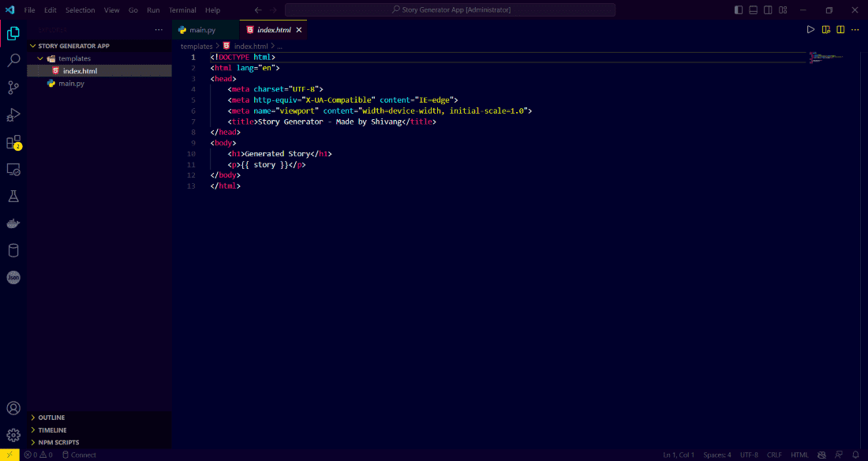Open preview to the side
The height and width of the screenshot is (461, 868).
826,30
